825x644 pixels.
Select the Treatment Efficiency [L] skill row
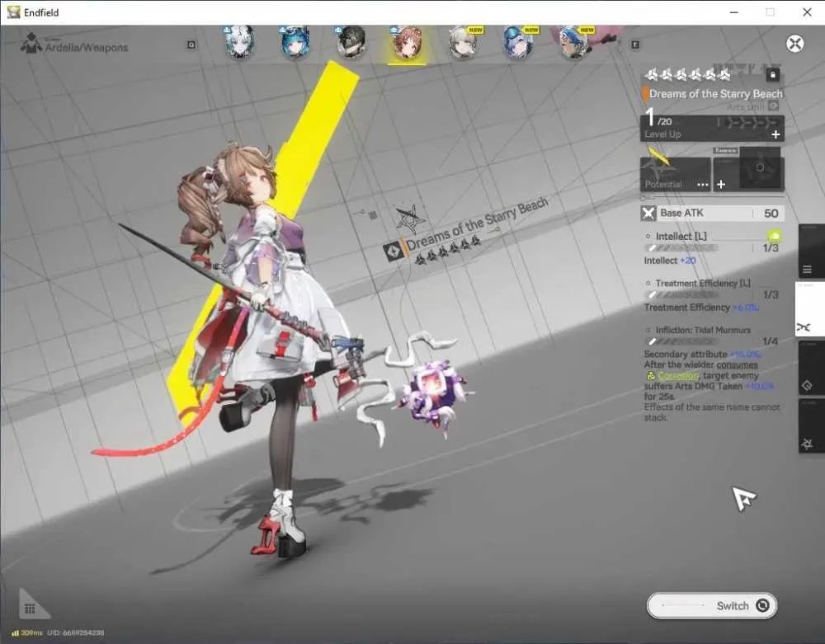coord(712,295)
